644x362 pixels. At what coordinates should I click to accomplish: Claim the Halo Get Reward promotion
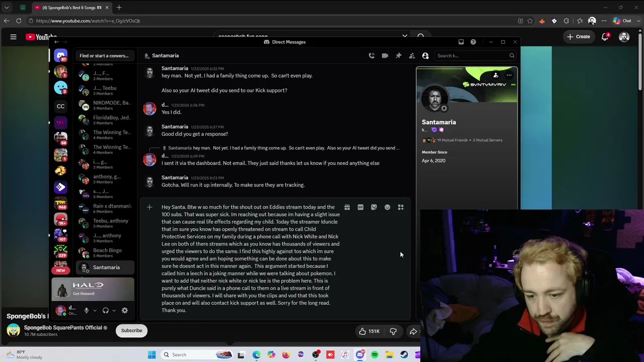tap(93, 289)
